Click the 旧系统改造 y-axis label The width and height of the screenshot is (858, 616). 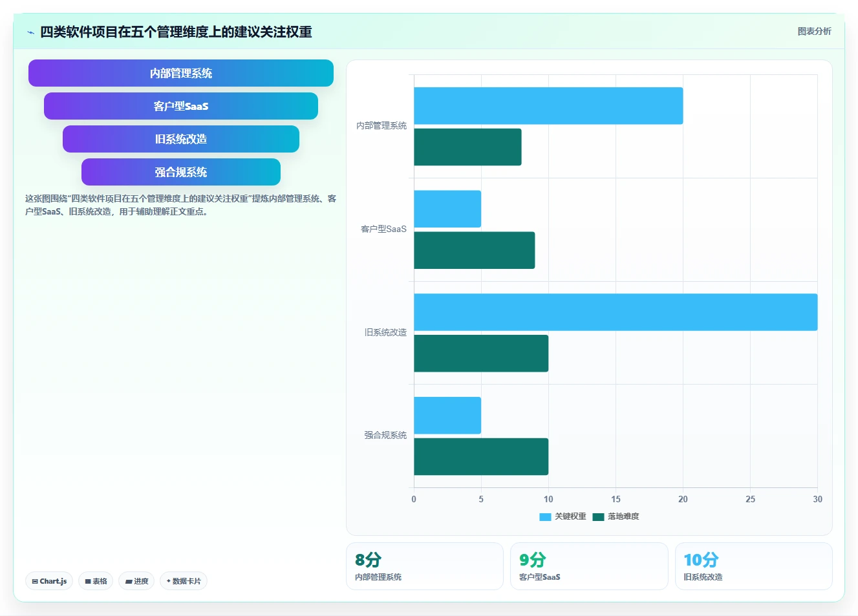385,332
